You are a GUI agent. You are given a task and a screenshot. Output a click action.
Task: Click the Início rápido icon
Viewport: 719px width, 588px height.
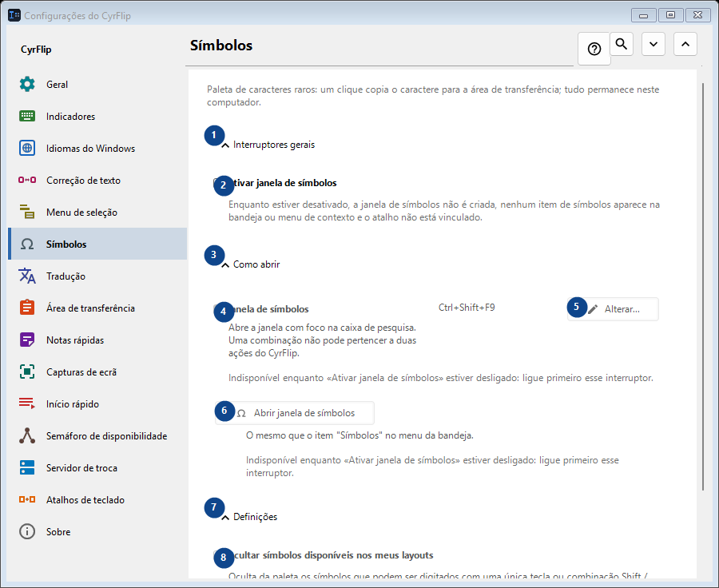(27, 403)
